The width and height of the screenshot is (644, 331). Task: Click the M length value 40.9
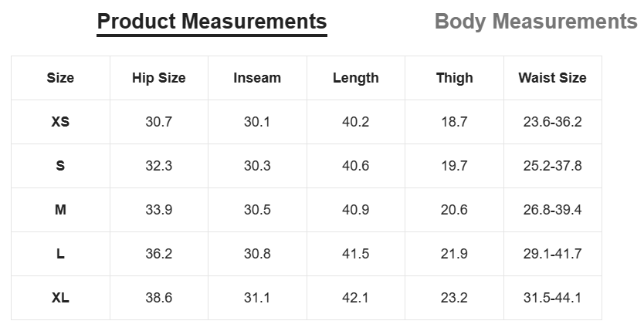coord(356,210)
